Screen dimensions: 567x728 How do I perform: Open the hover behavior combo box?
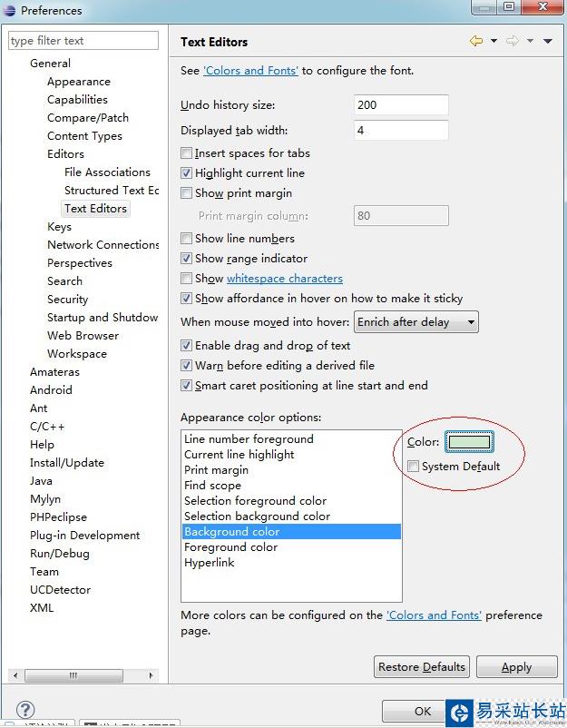[416, 322]
